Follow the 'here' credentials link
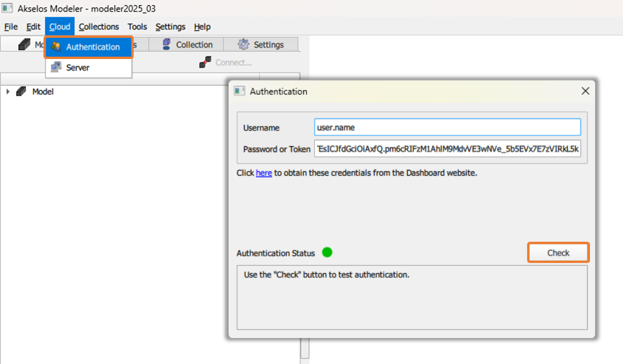The height and width of the screenshot is (364, 623). (x=264, y=173)
